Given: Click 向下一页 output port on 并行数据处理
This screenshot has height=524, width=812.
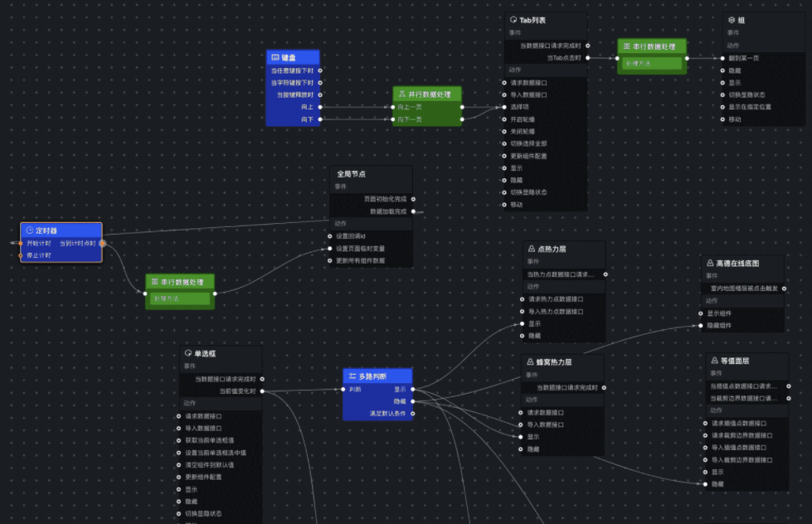Looking at the screenshot, I should coord(462,119).
